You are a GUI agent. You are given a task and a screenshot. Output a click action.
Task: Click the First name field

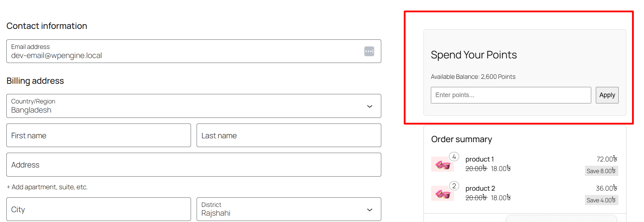tap(98, 135)
